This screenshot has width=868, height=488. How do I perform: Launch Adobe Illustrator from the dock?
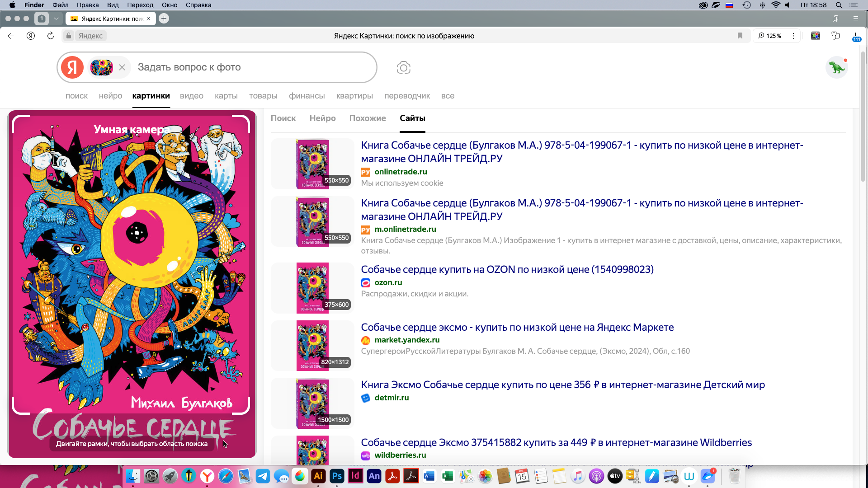(318, 476)
